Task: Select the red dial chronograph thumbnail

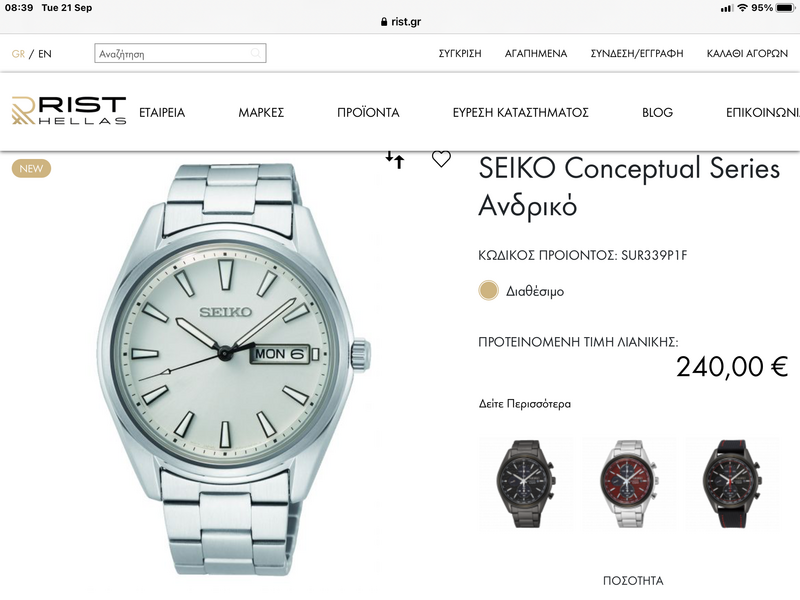Action: tap(629, 483)
